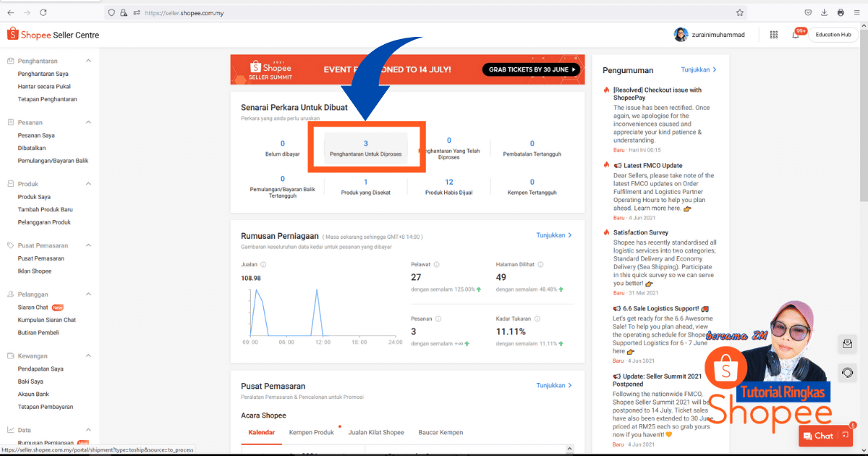Open the notification bell with 99+ badge
This screenshot has width=868, height=456.
[796, 35]
